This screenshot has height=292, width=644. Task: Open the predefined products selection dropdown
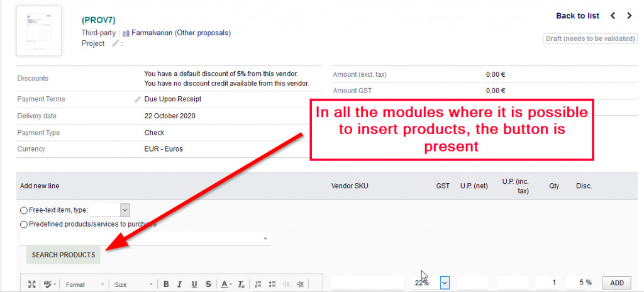145,239
